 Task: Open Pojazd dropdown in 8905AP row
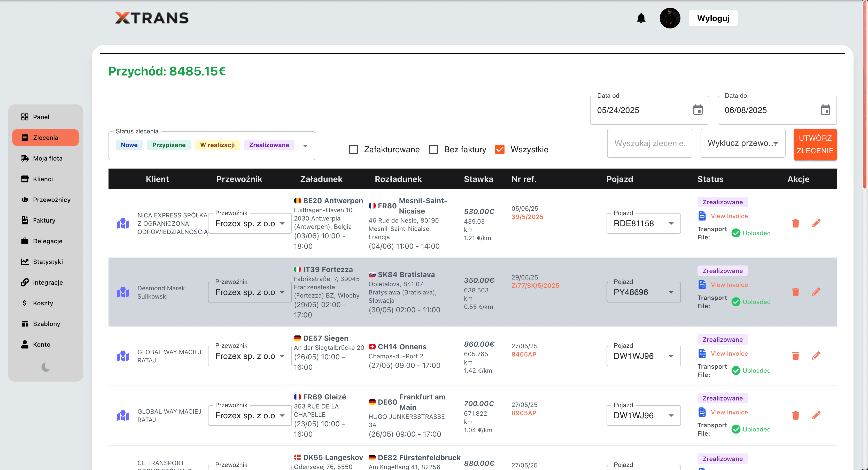(x=643, y=415)
